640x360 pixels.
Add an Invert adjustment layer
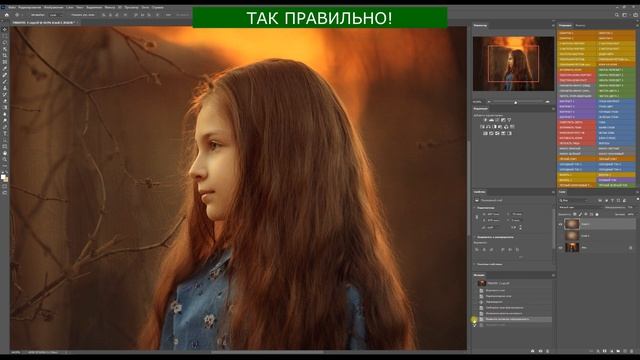[486, 133]
